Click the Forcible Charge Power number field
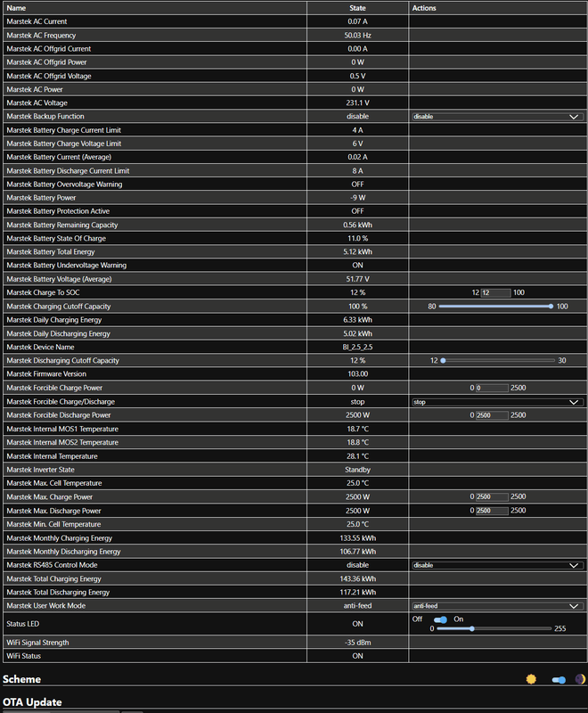This screenshot has height=713, width=588. [492, 388]
